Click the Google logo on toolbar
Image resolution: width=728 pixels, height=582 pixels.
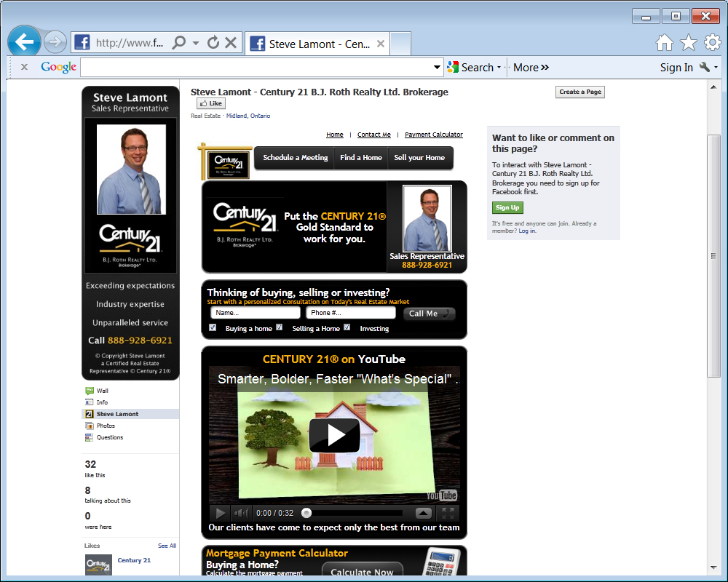coord(58,68)
